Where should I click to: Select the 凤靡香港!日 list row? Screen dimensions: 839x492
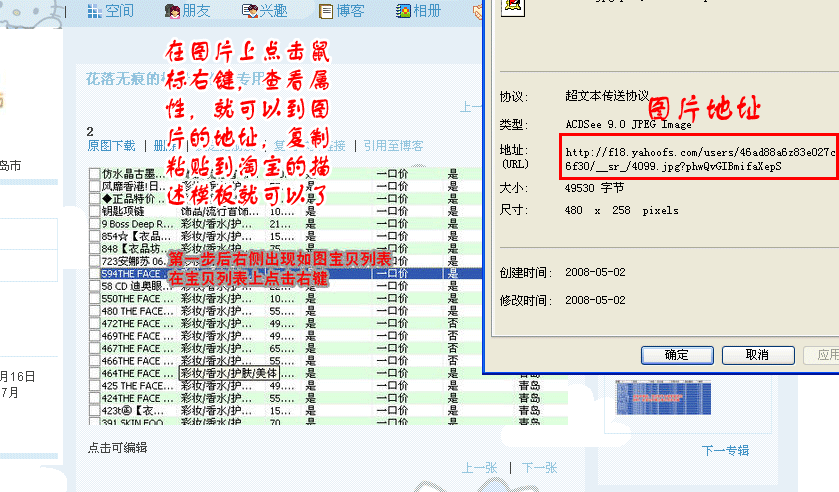coord(286,186)
